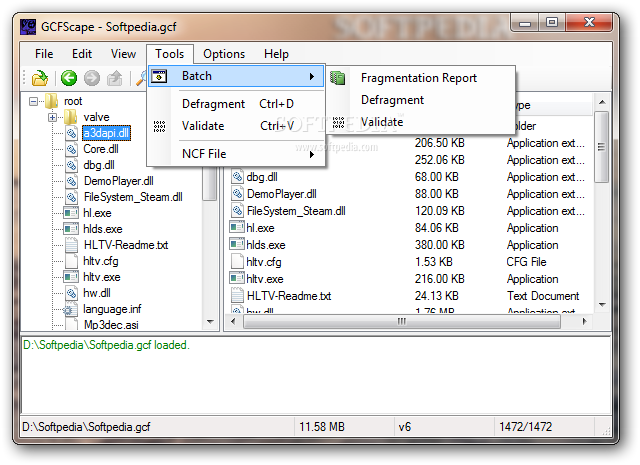
Task: Click the hltv.exe icon in file list
Action: pyautogui.click(x=237, y=278)
